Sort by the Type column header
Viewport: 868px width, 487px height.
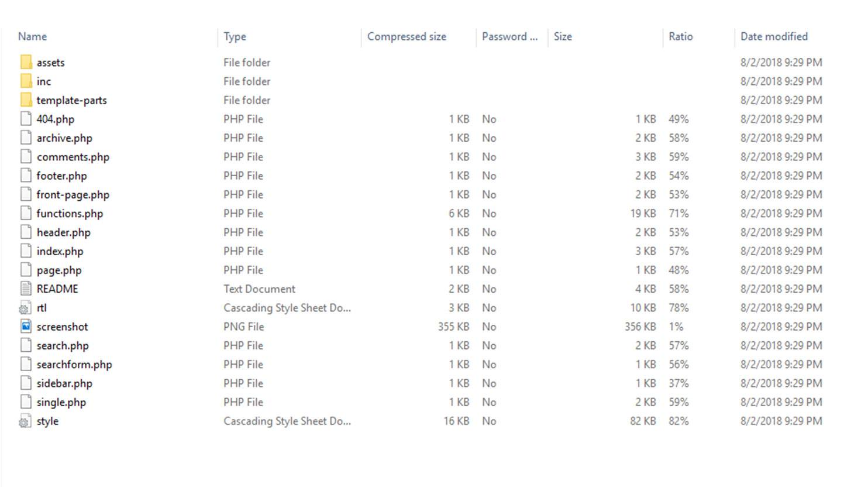[x=235, y=36]
